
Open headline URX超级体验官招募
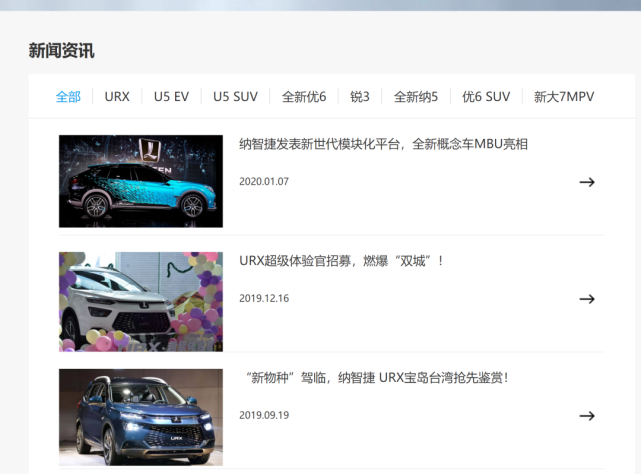[x=341, y=261]
